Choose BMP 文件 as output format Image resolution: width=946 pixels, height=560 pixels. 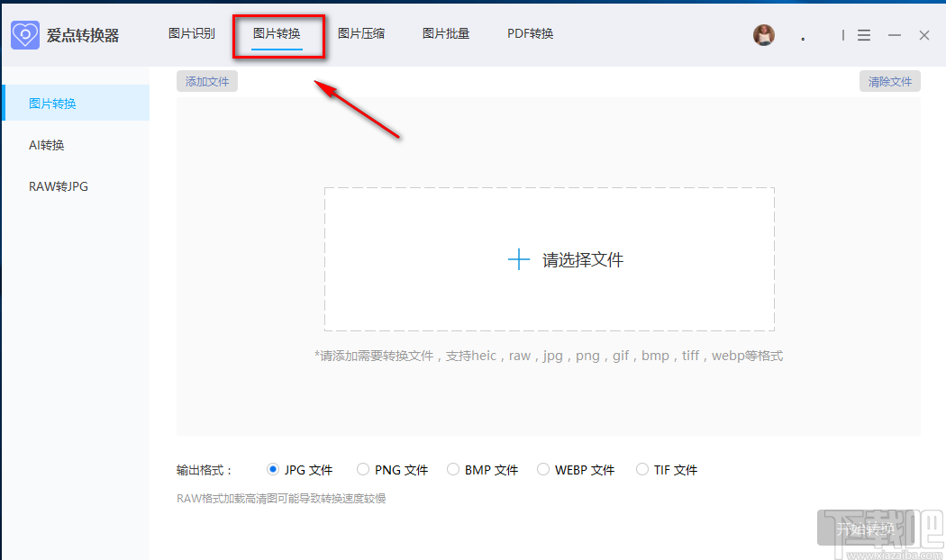pos(454,469)
